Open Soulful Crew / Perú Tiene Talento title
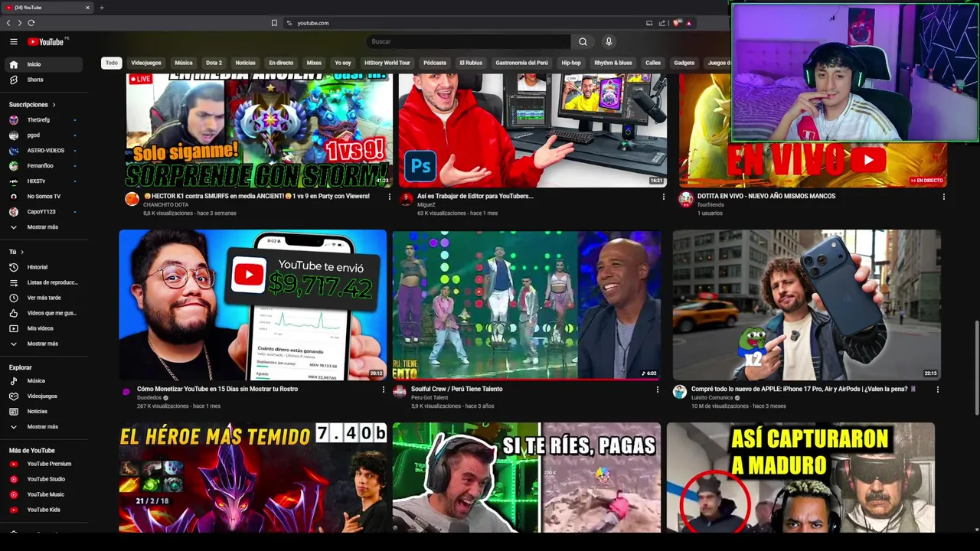Viewport: 980px width, 551px height. coord(457,389)
